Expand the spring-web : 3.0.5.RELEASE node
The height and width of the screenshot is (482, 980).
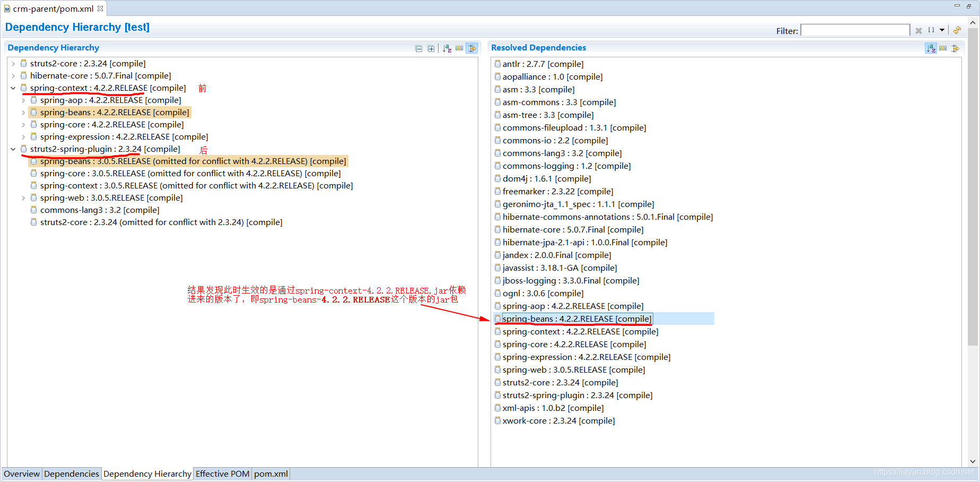tap(23, 198)
